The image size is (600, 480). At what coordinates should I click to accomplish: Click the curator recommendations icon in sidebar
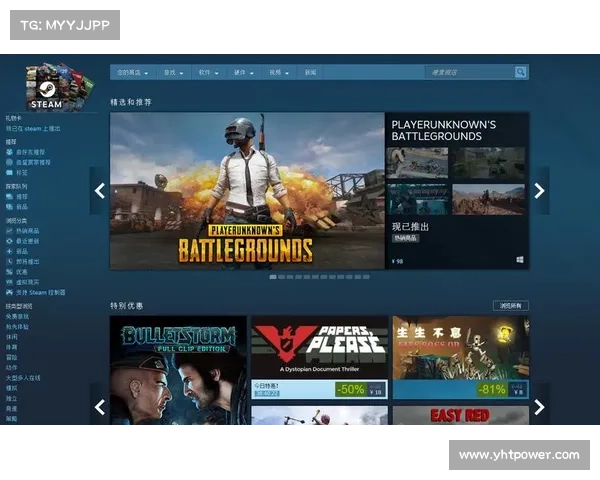click(x=9, y=162)
